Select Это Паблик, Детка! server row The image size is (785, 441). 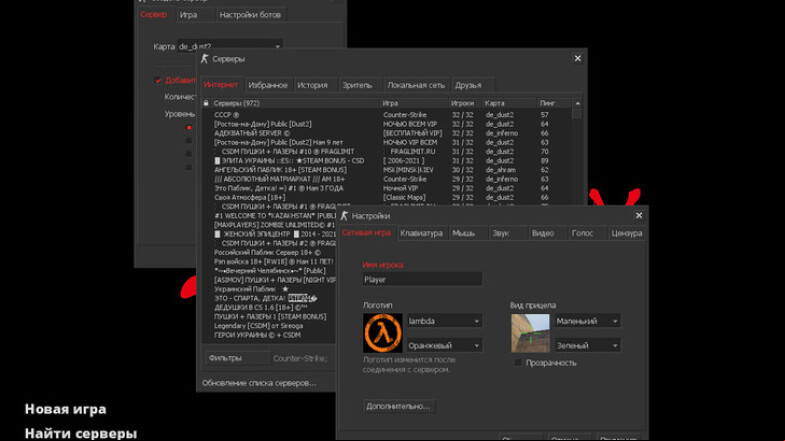pyautogui.click(x=386, y=188)
